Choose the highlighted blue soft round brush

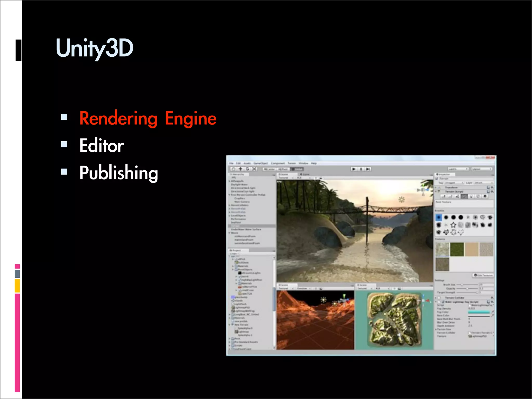coord(439,217)
